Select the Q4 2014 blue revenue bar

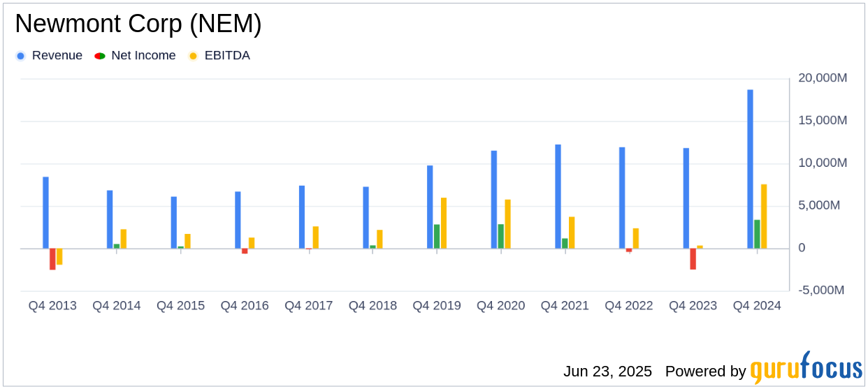(x=110, y=219)
